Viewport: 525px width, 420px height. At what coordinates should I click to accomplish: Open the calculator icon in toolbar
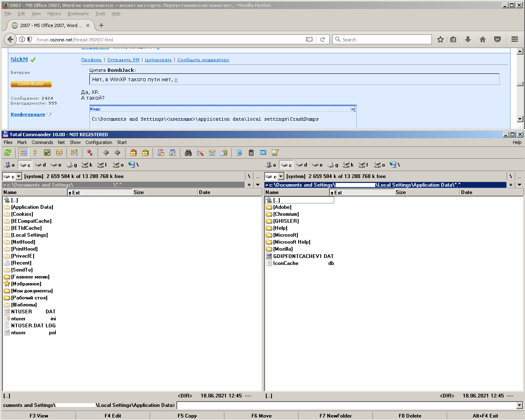pyautogui.click(x=251, y=153)
